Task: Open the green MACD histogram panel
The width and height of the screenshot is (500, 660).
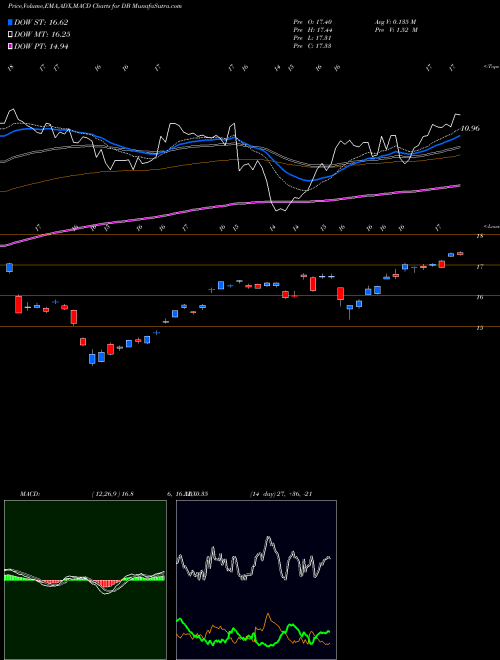Action: click(85, 580)
